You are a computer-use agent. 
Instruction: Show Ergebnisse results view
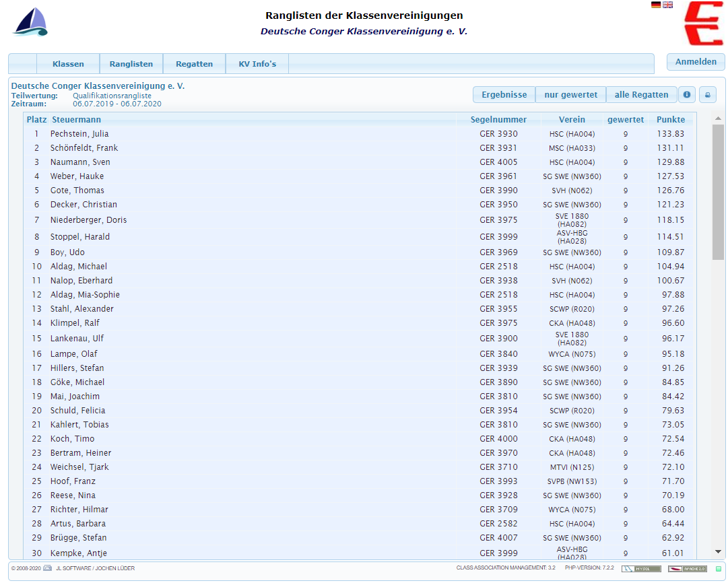click(x=504, y=95)
